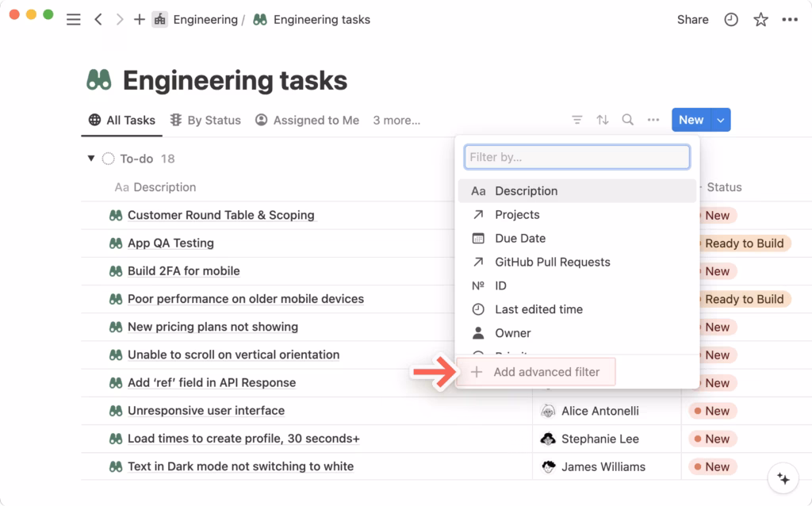812x506 pixels.
Task: Switch to Assigned to Me tab
Action: pyautogui.click(x=308, y=121)
